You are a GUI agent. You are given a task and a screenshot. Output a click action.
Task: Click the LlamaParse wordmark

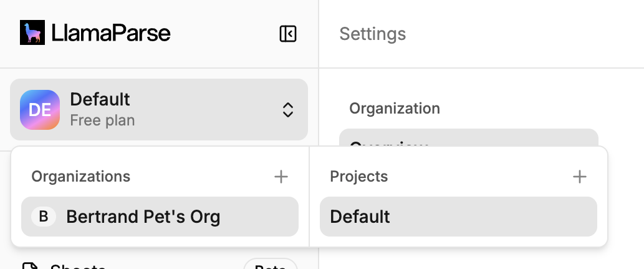pos(111,33)
